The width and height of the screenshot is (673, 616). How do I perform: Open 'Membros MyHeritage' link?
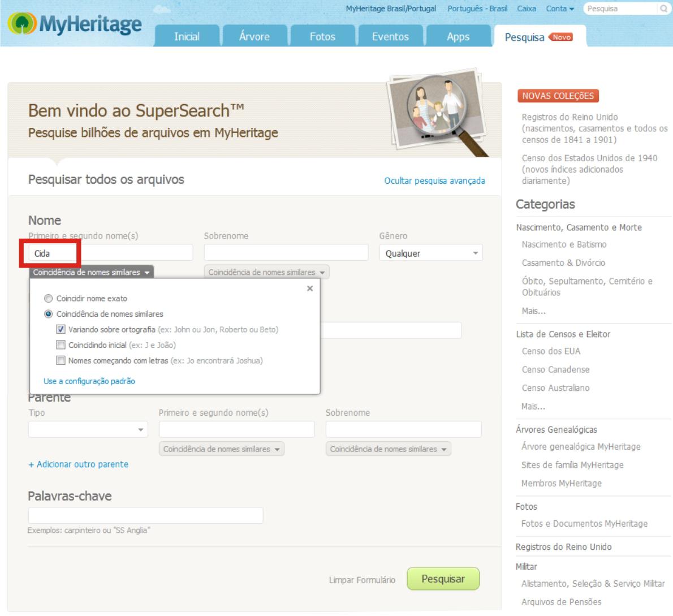click(x=561, y=484)
